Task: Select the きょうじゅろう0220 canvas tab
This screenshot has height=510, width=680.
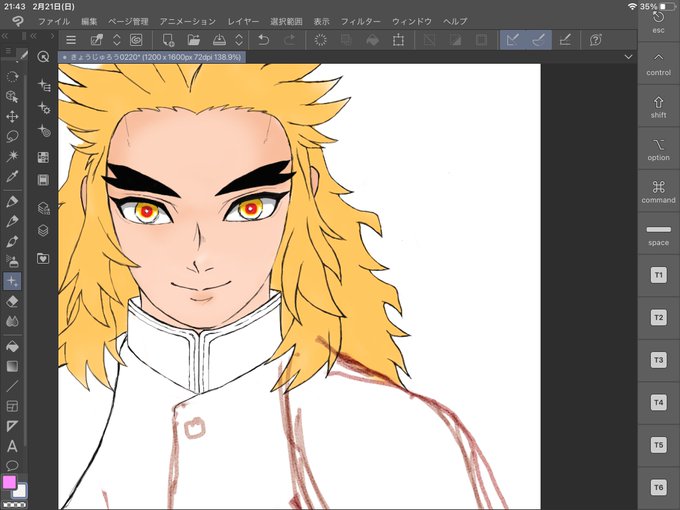Action: pos(152,57)
